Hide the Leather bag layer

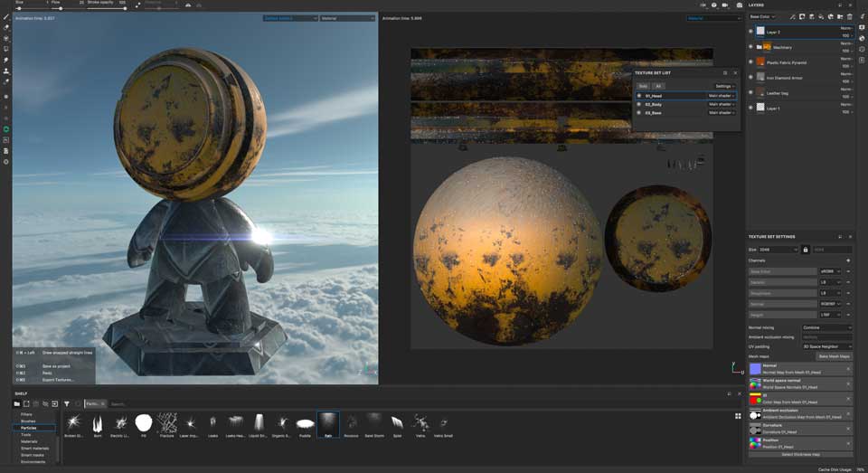click(750, 92)
